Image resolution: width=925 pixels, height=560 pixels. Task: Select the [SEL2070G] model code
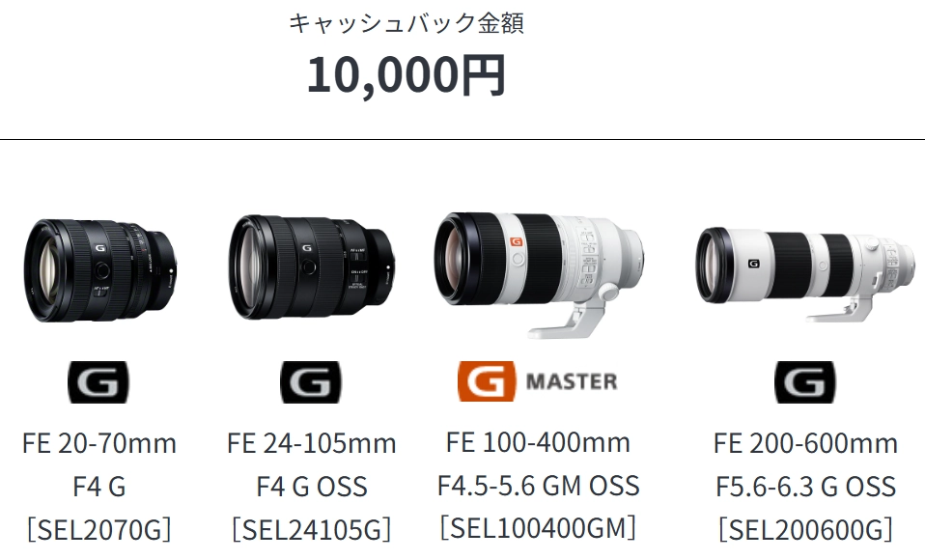coord(99,529)
